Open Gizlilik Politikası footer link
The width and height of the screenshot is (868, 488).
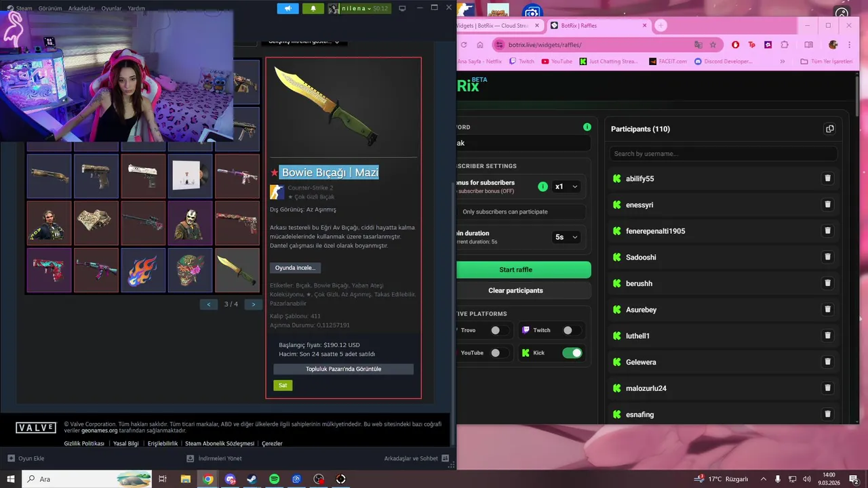tap(84, 443)
